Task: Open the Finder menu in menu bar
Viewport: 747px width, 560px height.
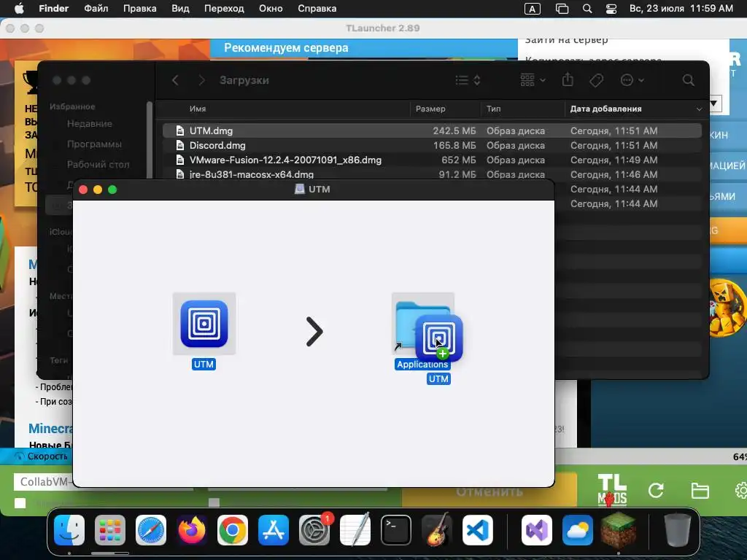Action: [x=53, y=9]
